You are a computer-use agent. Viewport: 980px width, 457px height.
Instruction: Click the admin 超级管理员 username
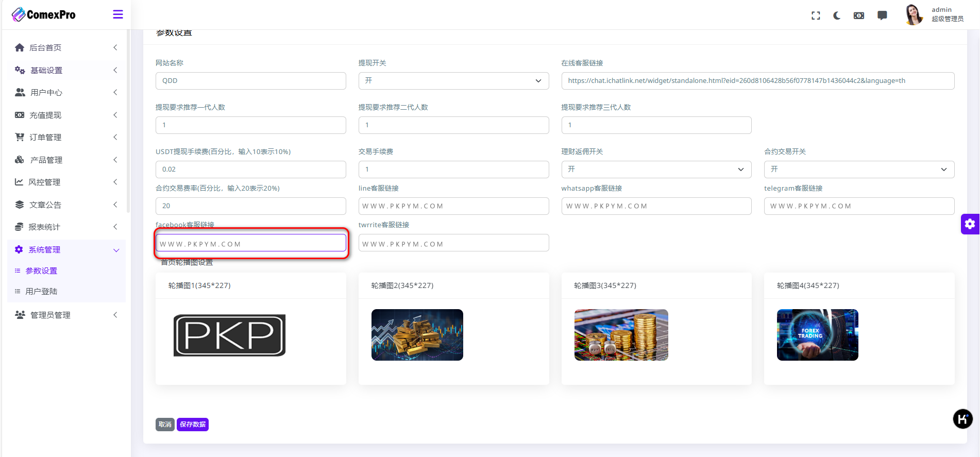click(x=947, y=14)
